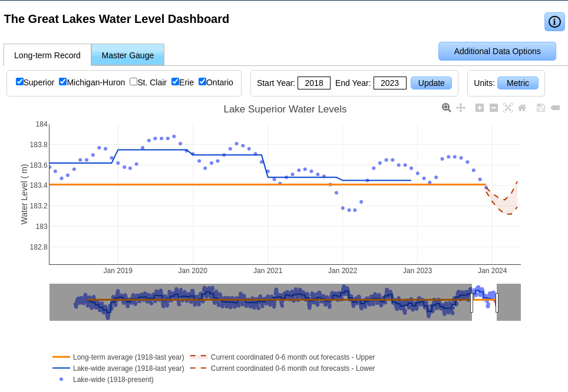
Task: Uncheck the Erie lake checkbox
Action: click(x=176, y=81)
